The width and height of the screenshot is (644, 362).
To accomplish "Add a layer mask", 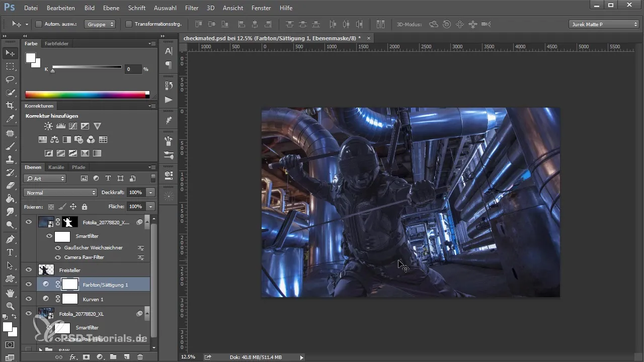I will coord(86,357).
